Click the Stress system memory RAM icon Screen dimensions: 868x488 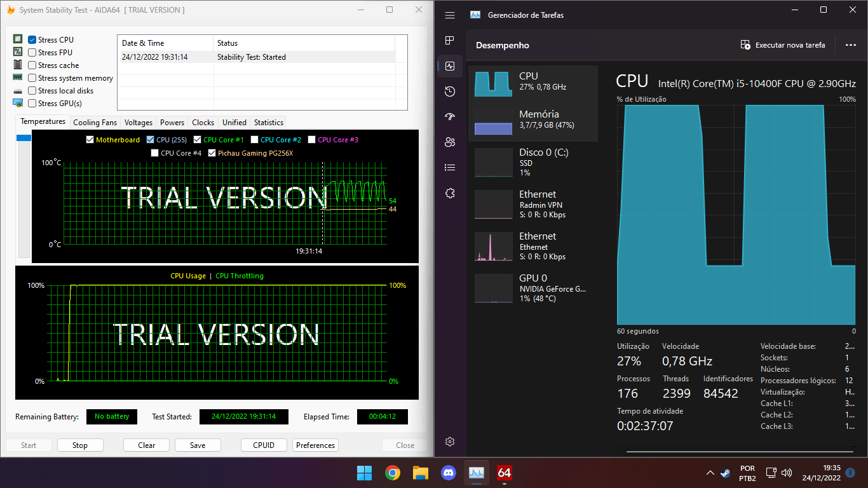click(x=18, y=78)
